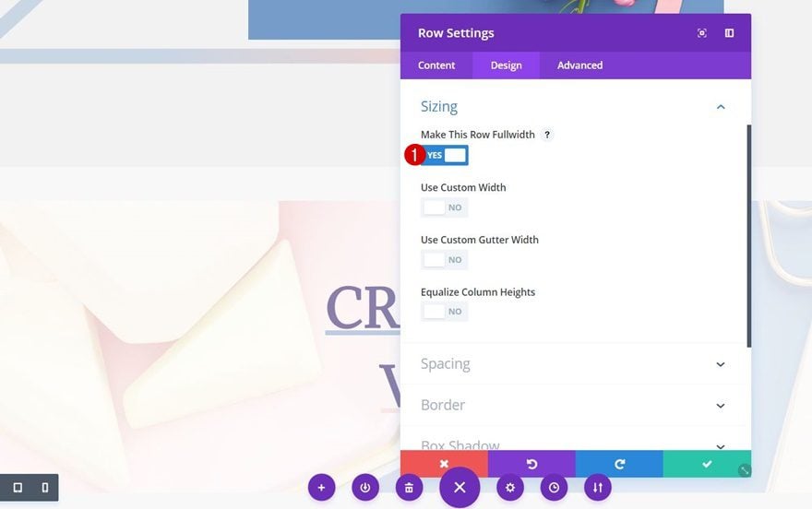The width and height of the screenshot is (812, 509).
Task: Turn on Equalize Column Heights
Action: [445, 312]
